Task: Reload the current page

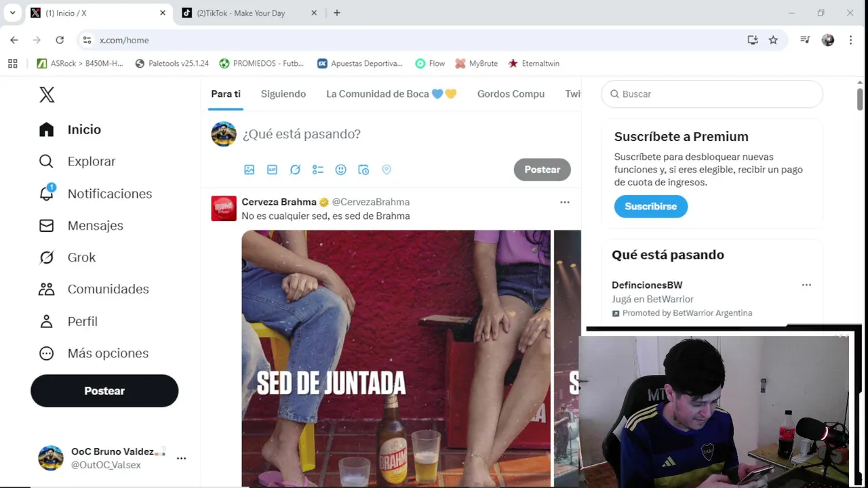Action: (60, 40)
